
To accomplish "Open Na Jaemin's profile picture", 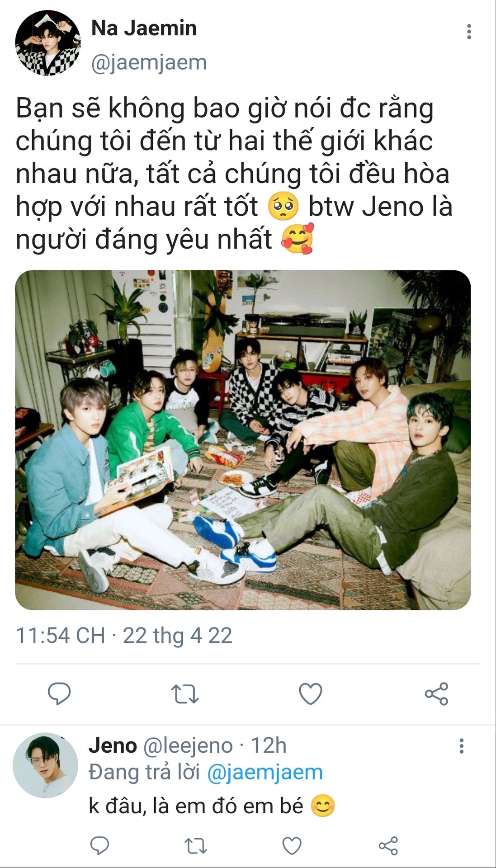I will click(48, 43).
